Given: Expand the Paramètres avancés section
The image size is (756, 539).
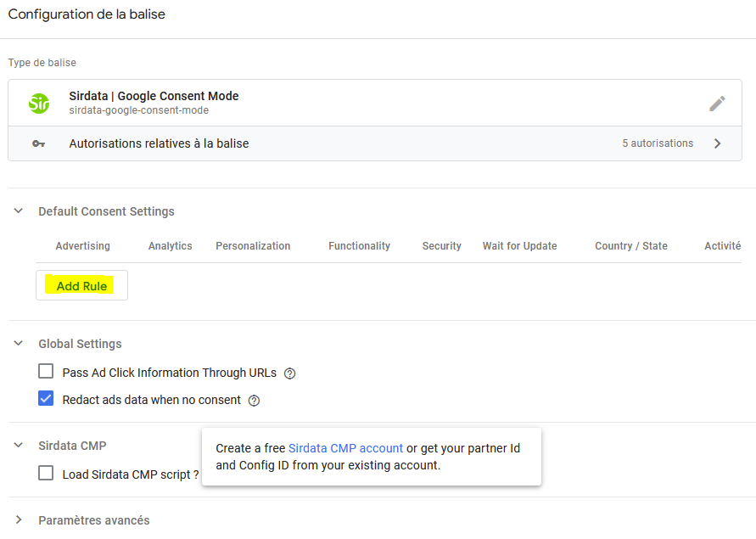Looking at the screenshot, I should point(19,520).
